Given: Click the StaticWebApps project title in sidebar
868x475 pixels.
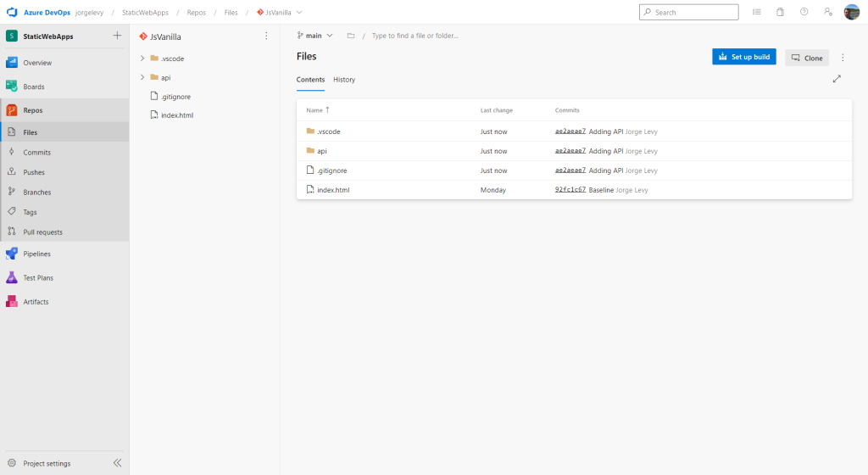Looking at the screenshot, I should coord(48,36).
